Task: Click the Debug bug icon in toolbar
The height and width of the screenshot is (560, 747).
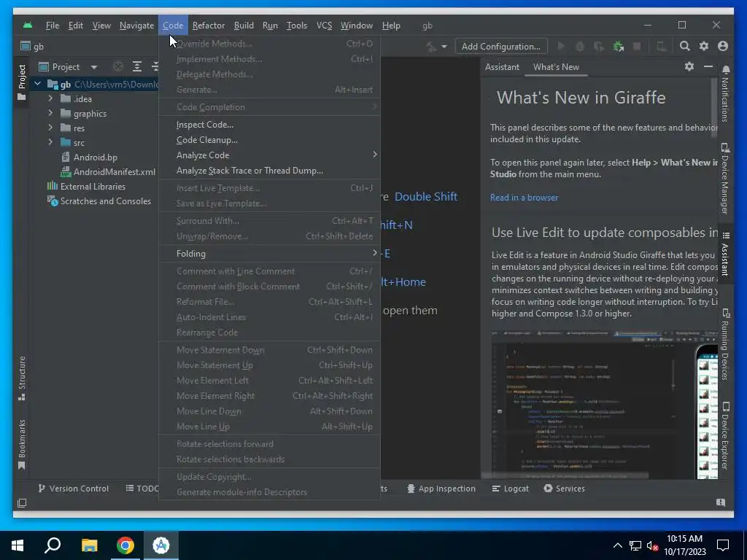Action: [x=580, y=46]
